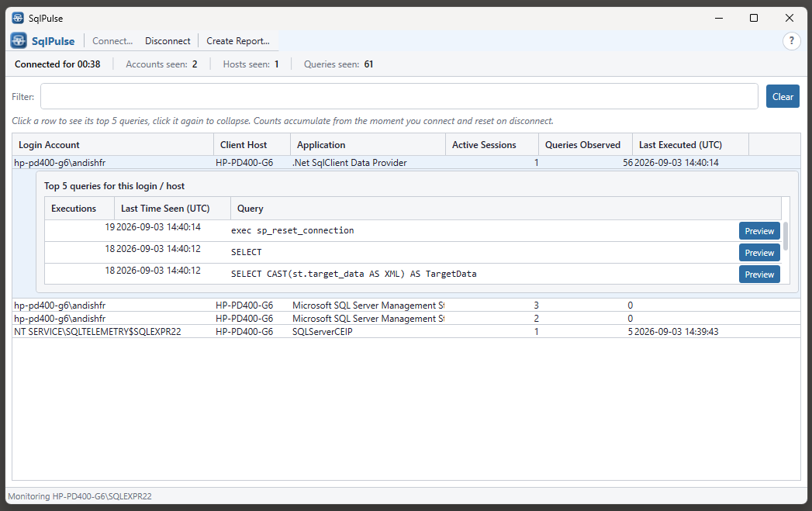Preview the exec sp_reset_connection query

click(759, 231)
